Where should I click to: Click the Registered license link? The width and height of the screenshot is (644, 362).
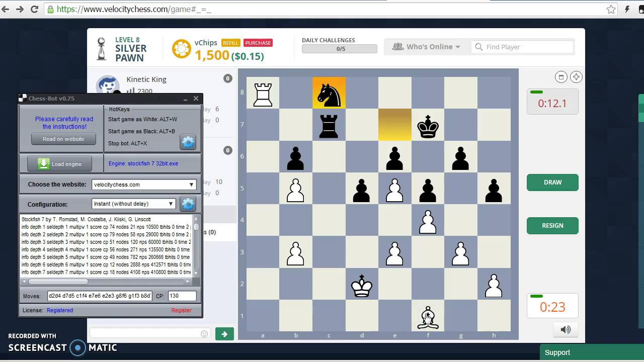(60, 310)
